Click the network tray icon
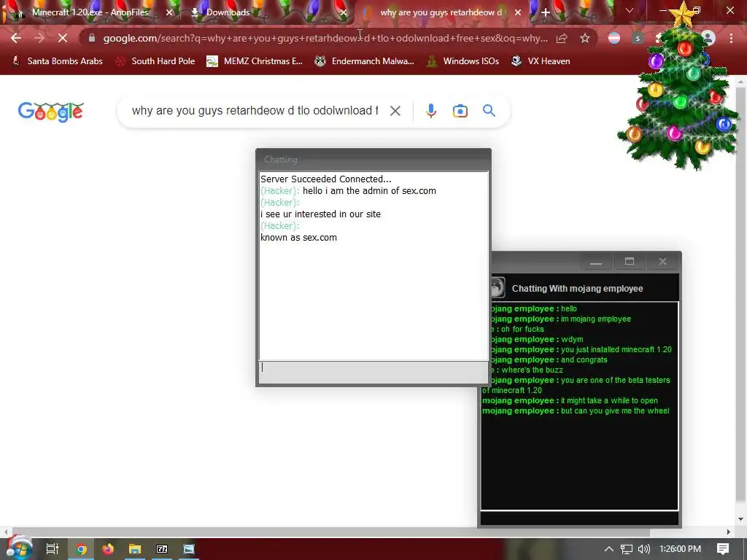This screenshot has width=747, height=560. pyautogui.click(x=627, y=549)
